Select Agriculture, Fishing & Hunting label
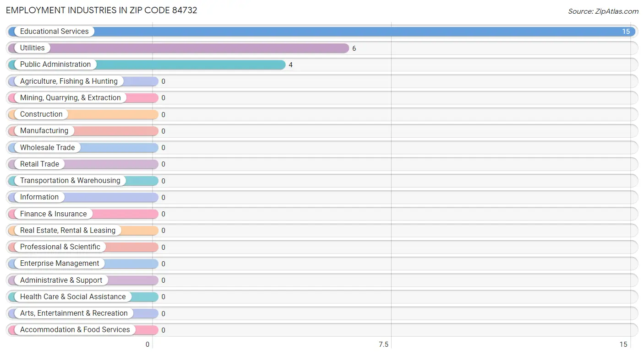 (69, 81)
